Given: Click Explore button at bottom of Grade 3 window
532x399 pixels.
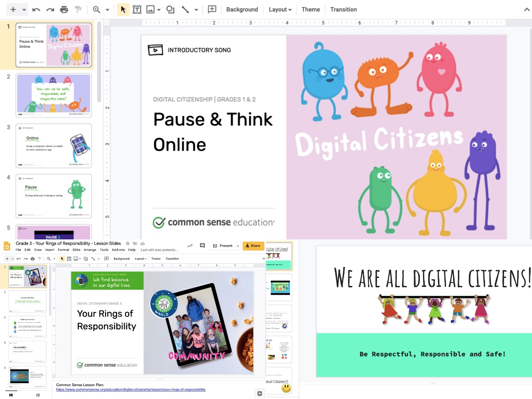Looking at the screenshot, I should [x=260, y=394].
